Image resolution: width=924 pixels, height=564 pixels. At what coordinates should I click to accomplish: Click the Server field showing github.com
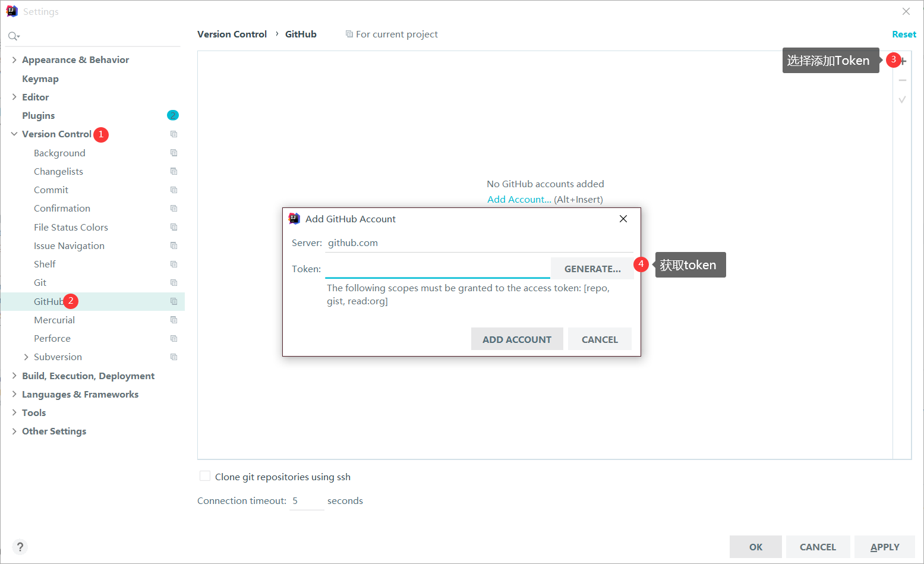[479, 243]
